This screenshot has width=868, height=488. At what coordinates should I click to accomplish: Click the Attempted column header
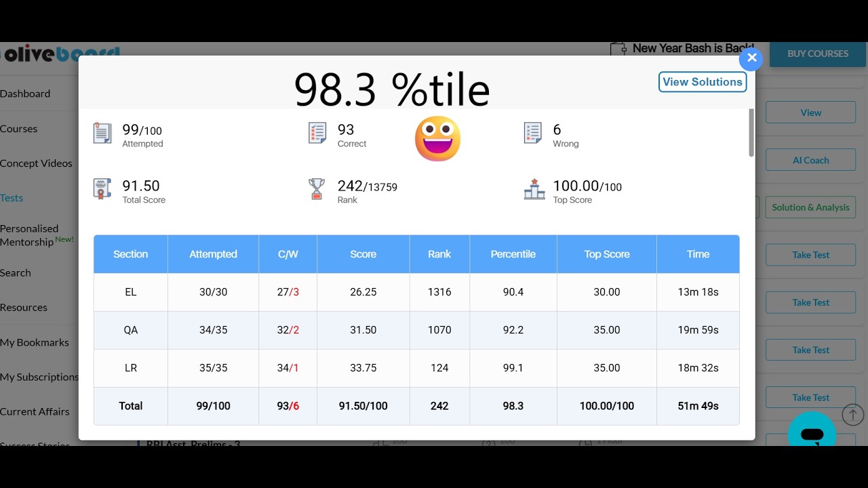(213, 254)
